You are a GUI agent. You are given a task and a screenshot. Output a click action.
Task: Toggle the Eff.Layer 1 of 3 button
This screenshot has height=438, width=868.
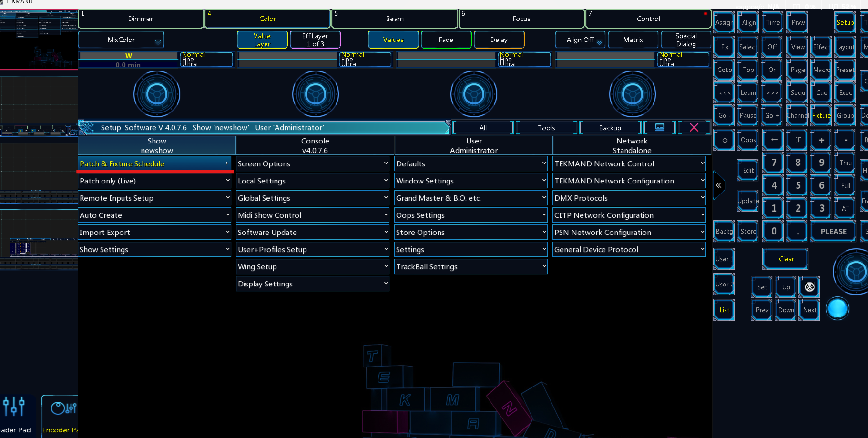click(x=315, y=40)
